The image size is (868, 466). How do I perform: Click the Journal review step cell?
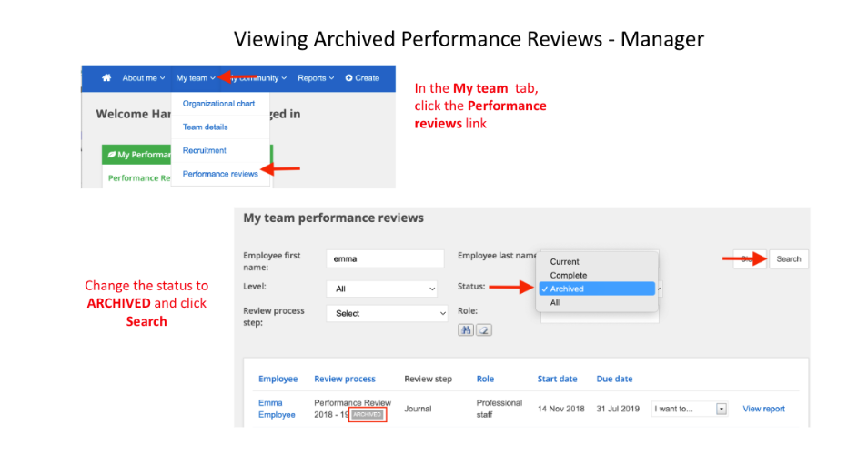(x=418, y=409)
